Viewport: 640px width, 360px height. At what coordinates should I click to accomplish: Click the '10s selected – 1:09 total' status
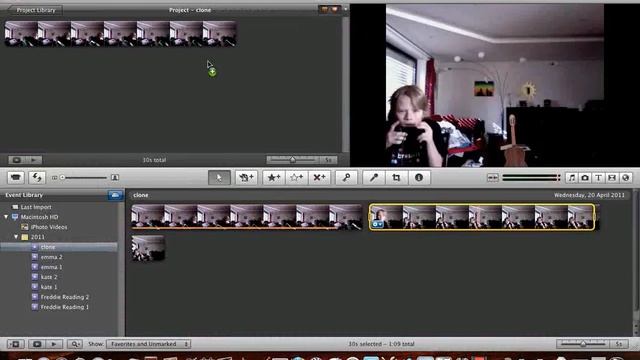point(381,344)
